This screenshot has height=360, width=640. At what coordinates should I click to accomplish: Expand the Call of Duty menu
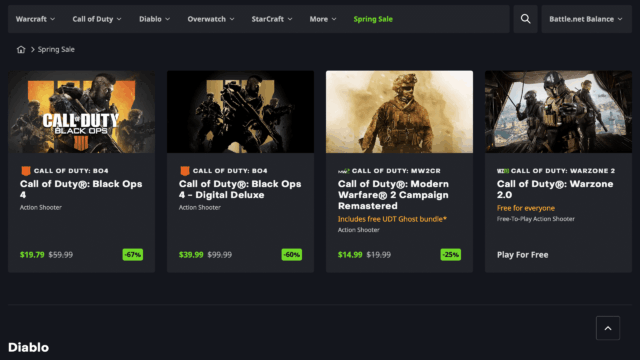(x=97, y=19)
